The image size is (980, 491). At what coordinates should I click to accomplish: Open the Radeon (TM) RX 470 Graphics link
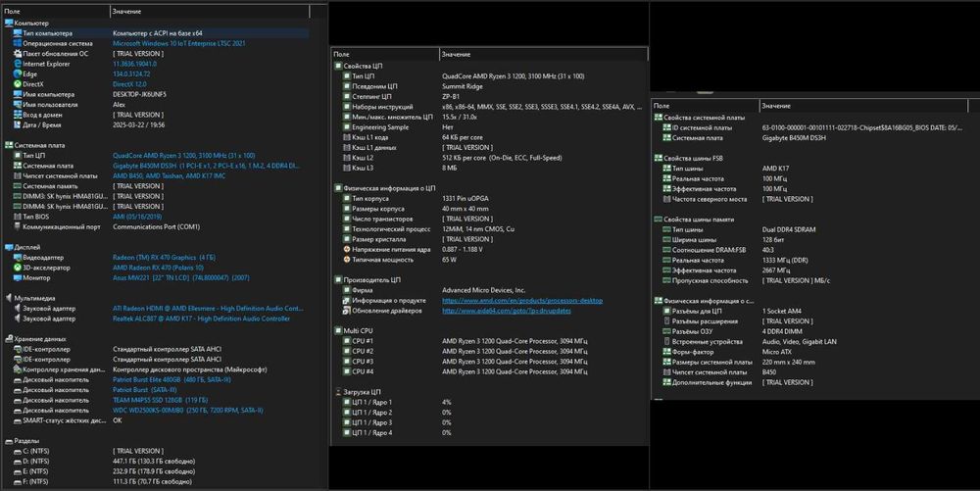click(x=164, y=258)
